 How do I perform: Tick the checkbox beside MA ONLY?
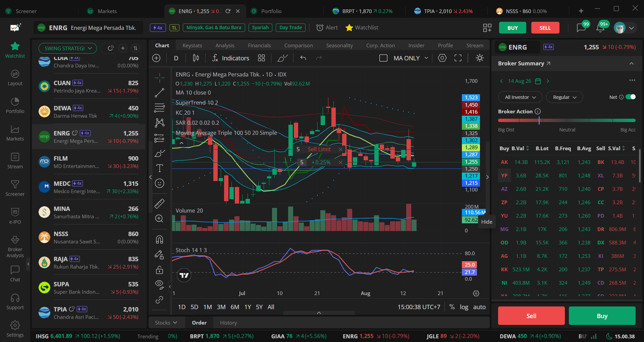pyautogui.click(x=383, y=58)
